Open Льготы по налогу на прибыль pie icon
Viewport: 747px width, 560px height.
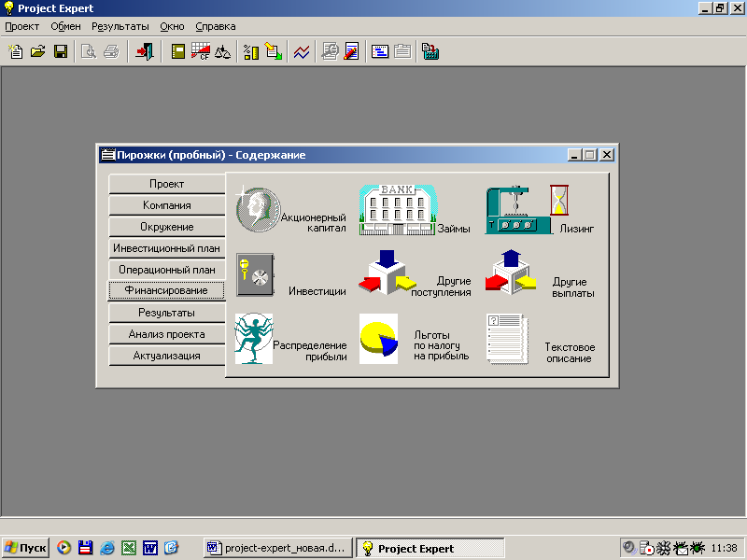[378, 339]
